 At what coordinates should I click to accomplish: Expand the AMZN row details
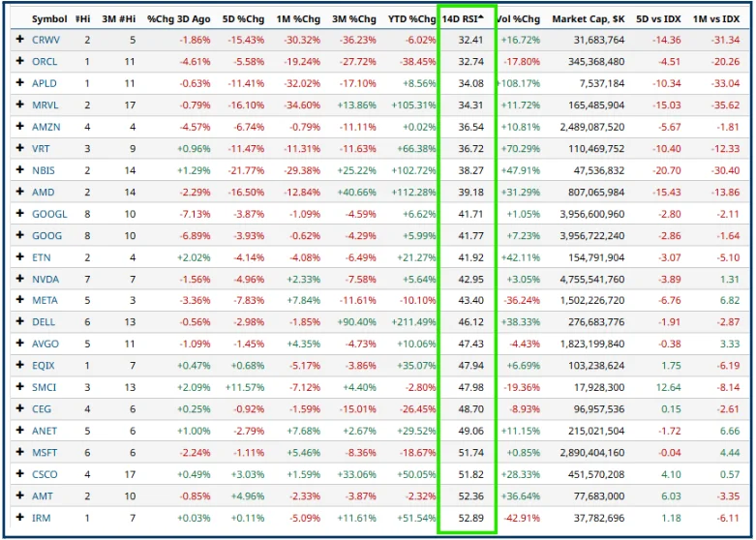click(19, 126)
